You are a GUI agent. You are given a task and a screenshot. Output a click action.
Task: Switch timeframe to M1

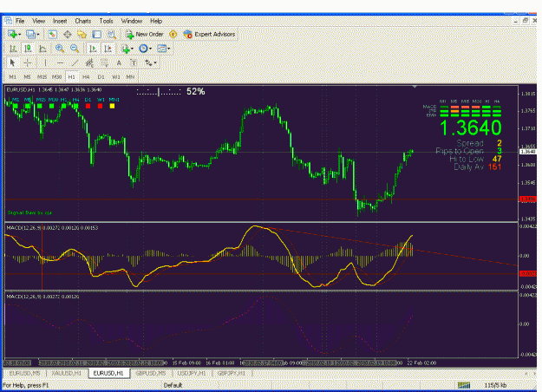click(13, 76)
